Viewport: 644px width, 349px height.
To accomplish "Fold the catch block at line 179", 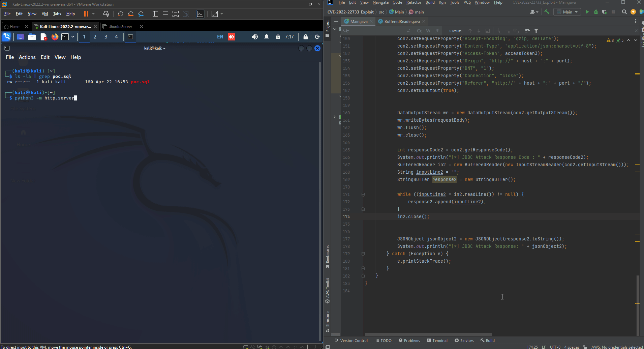I will pos(363,254).
